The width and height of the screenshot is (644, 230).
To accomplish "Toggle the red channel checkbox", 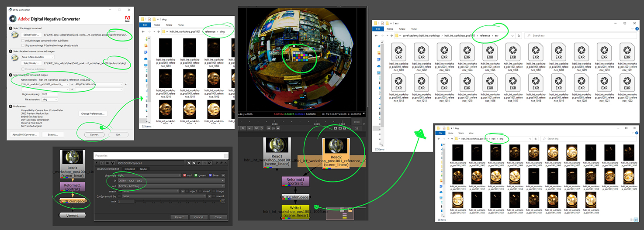I will click(184, 175).
